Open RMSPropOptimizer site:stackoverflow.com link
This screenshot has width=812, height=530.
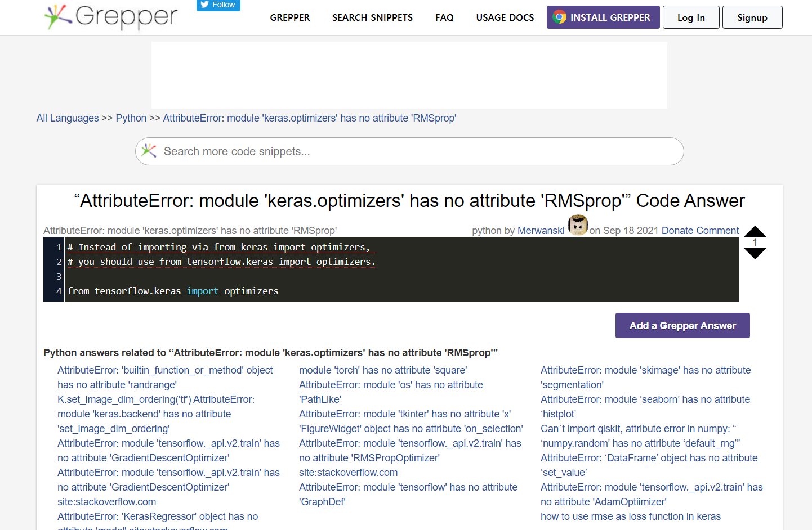tap(410, 458)
